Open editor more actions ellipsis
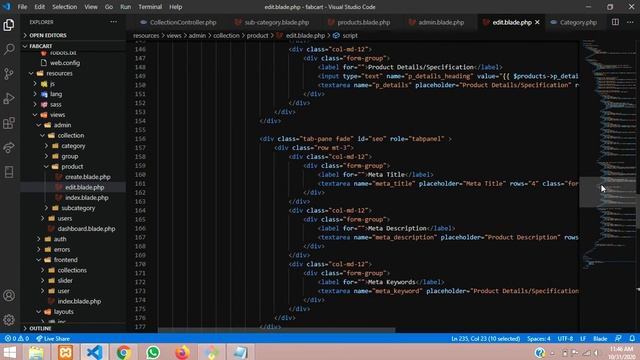640x360 pixels. pyautogui.click(x=630, y=22)
